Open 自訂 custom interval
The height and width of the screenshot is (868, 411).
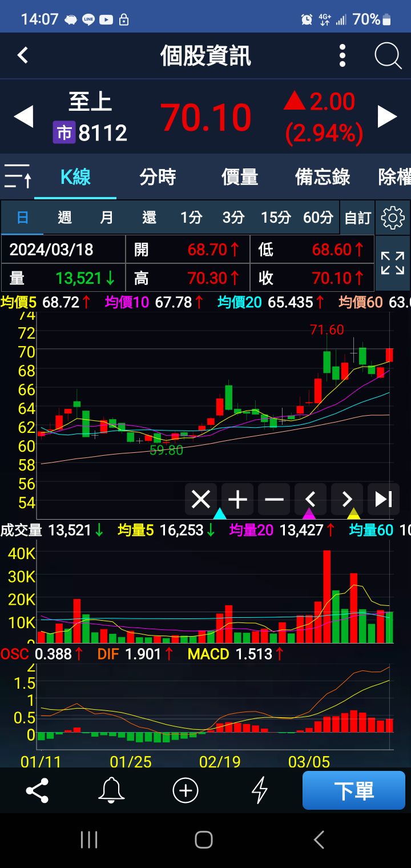358,218
